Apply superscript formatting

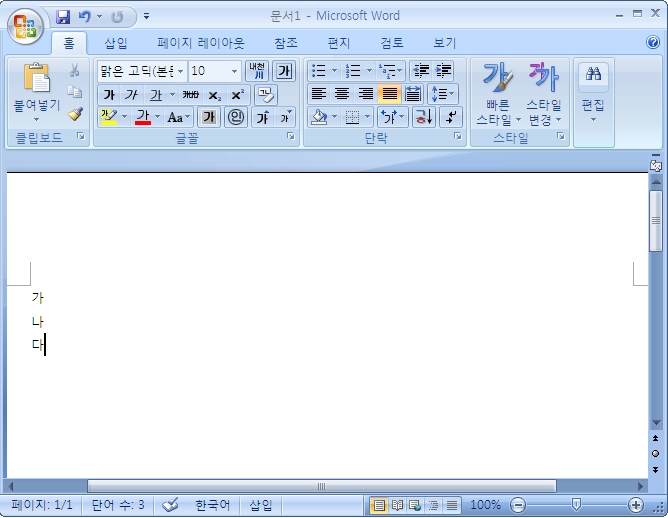237,95
